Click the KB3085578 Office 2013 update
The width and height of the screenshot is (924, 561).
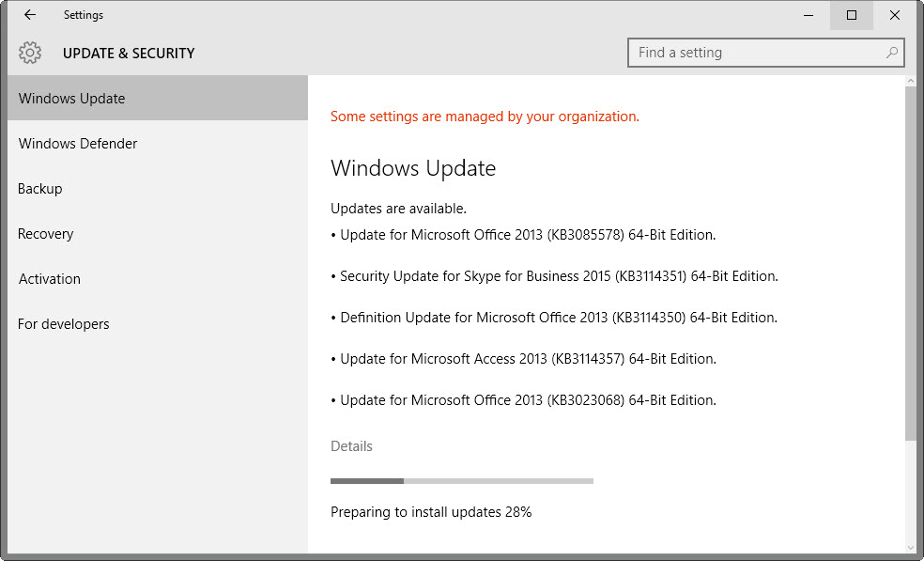[x=523, y=235]
